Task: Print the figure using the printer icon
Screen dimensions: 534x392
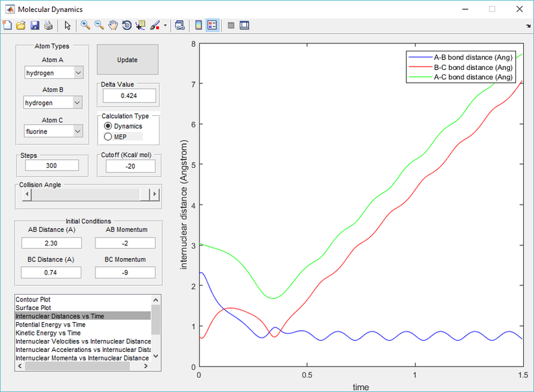Action: point(48,25)
